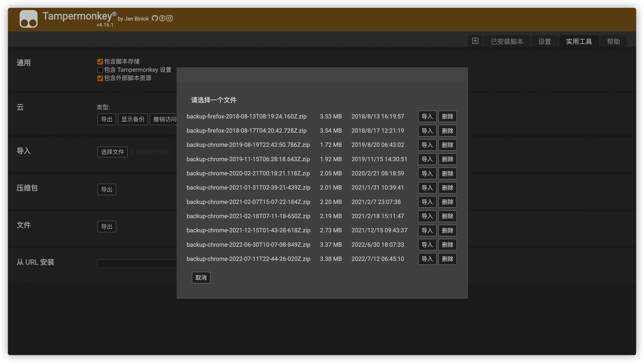Import backup-chrome-2021-02-07 backup
Image resolution: width=644 pixels, height=363 pixels.
click(x=427, y=202)
